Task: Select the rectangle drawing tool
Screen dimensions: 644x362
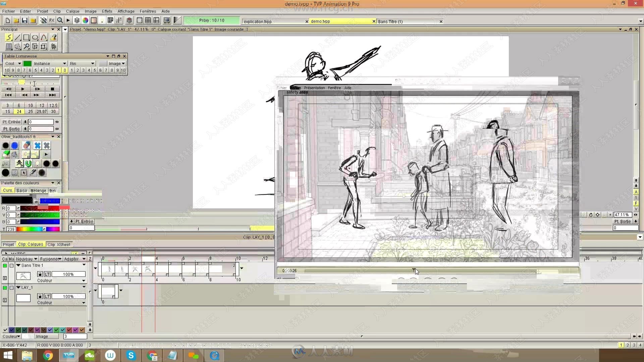Action: [26, 38]
